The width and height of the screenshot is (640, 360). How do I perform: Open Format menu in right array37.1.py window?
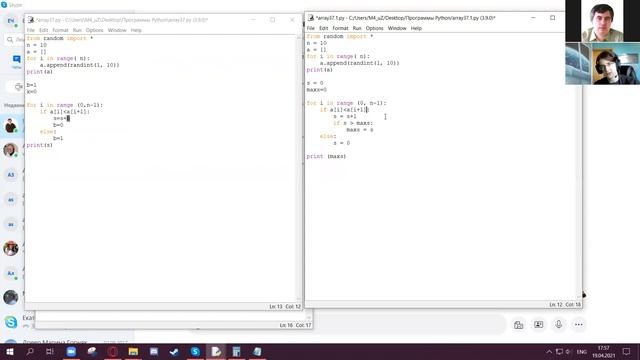tap(340, 28)
